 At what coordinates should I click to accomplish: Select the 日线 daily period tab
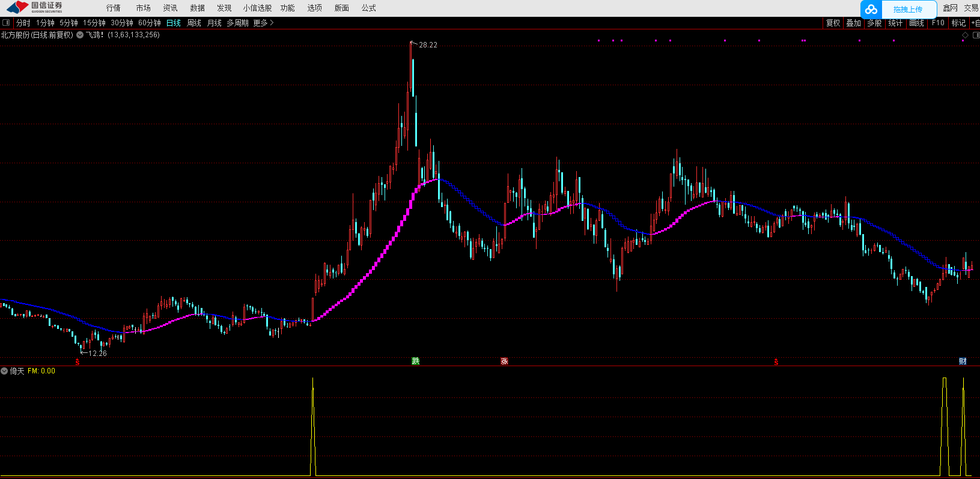coord(174,23)
